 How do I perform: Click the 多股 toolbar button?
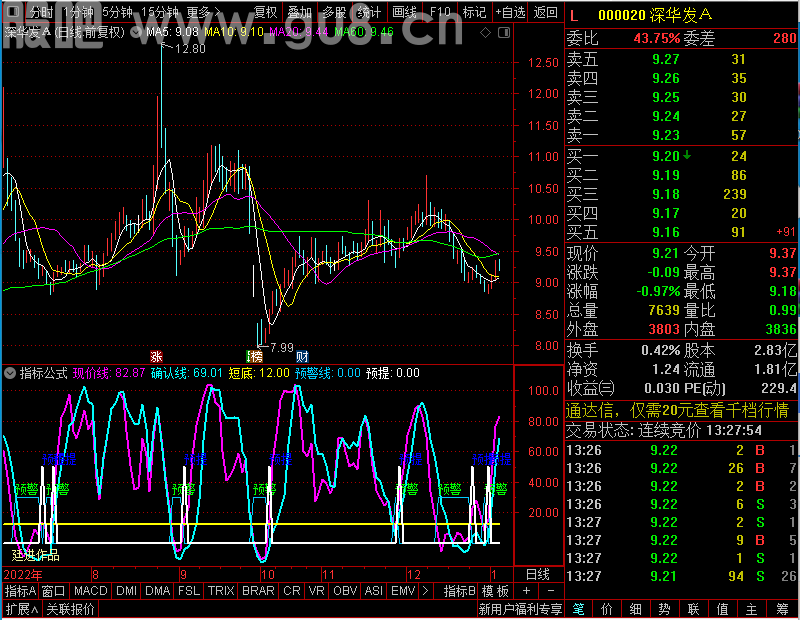(334, 12)
